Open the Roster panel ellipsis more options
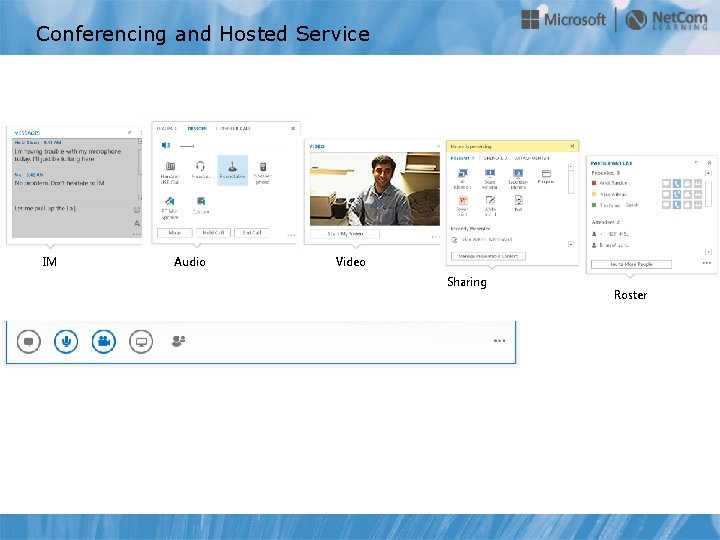Image resolution: width=720 pixels, height=540 pixels. (x=707, y=263)
